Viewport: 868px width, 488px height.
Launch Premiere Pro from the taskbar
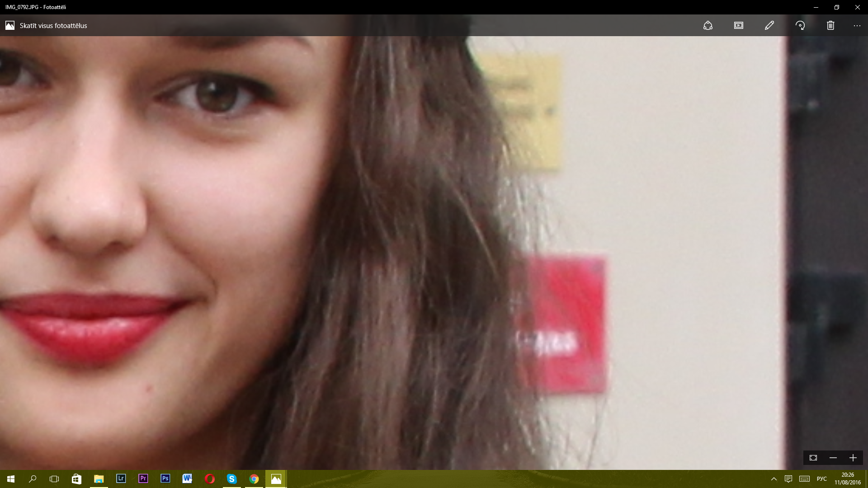[x=143, y=479]
